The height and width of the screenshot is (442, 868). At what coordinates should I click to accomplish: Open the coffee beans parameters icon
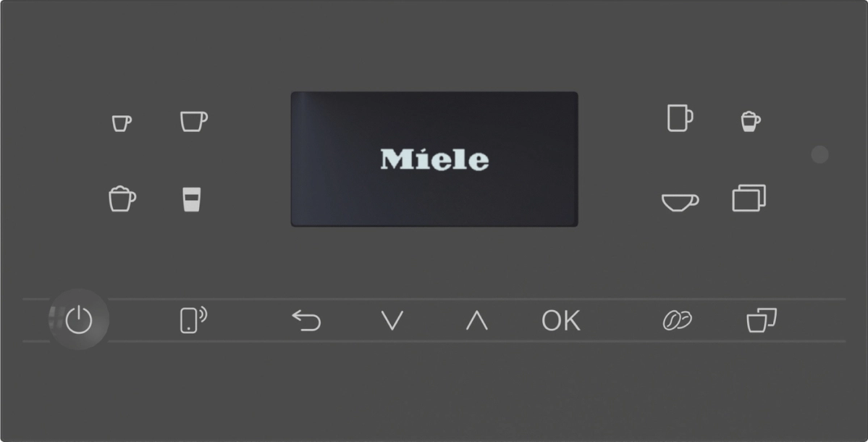[677, 320]
